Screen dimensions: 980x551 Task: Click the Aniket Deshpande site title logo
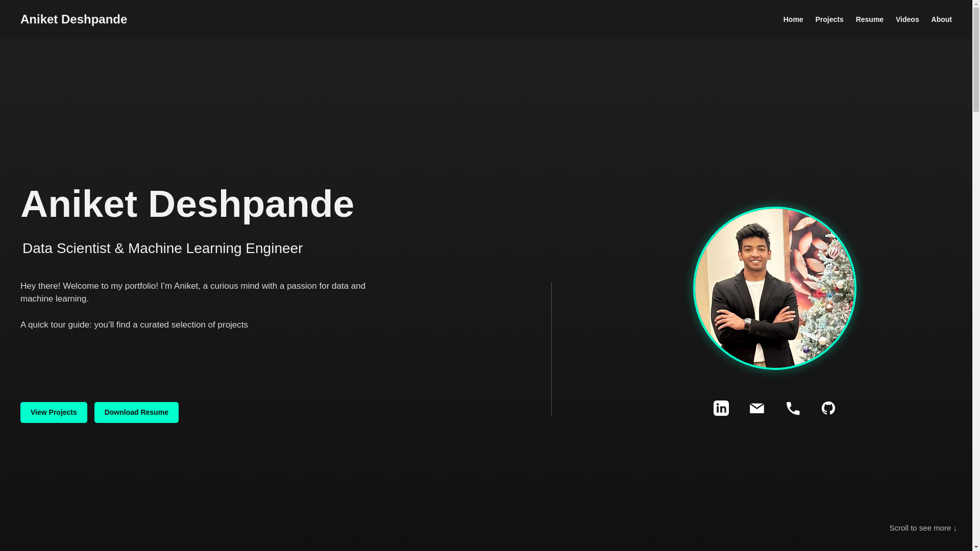73,19
